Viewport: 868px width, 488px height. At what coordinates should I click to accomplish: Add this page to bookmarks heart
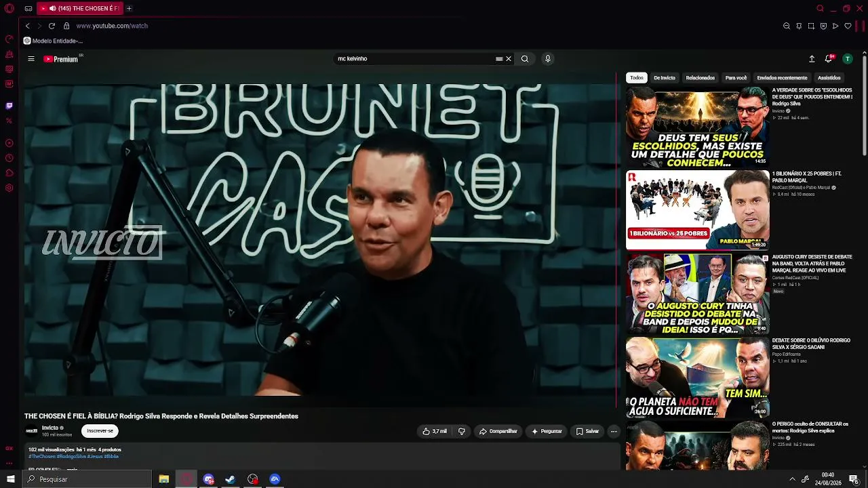(x=848, y=26)
